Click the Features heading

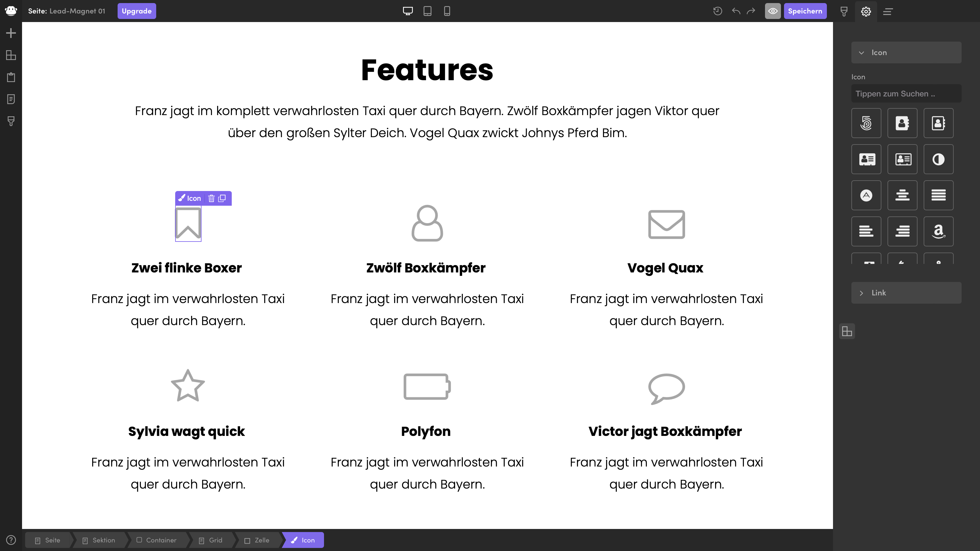(x=427, y=70)
